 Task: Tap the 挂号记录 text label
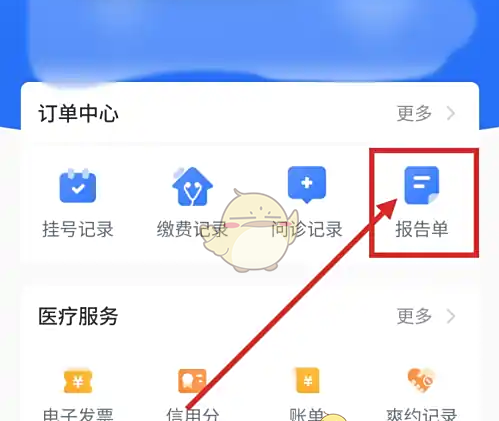(x=78, y=229)
